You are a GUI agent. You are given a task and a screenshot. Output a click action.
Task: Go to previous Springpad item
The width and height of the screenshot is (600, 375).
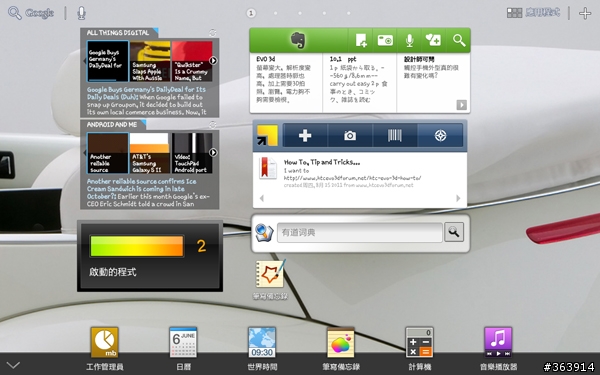coord(262,198)
